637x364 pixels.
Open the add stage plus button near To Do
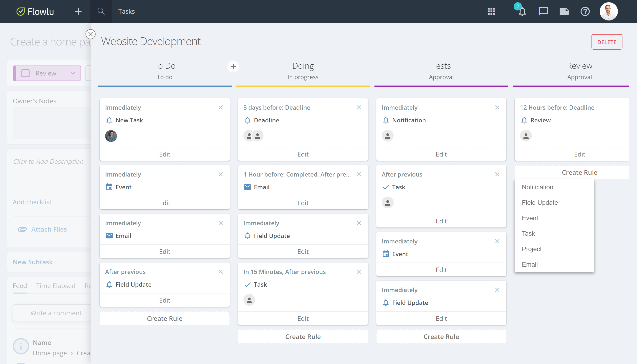[x=233, y=66]
